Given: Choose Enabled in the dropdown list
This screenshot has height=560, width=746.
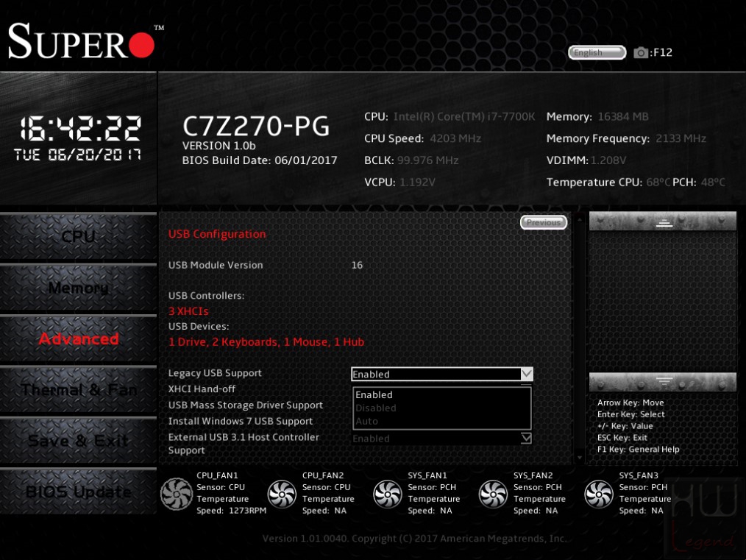Looking at the screenshot, I should pos(441,395).
